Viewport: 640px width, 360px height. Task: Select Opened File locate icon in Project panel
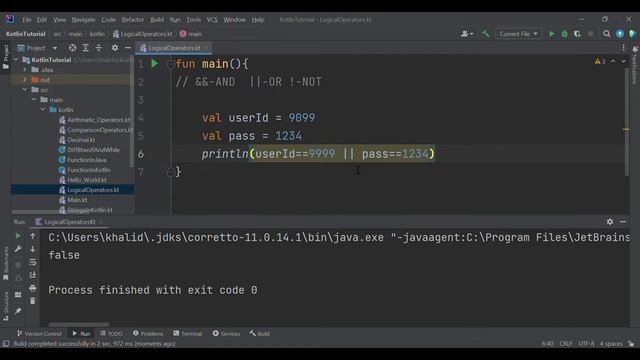72,48
